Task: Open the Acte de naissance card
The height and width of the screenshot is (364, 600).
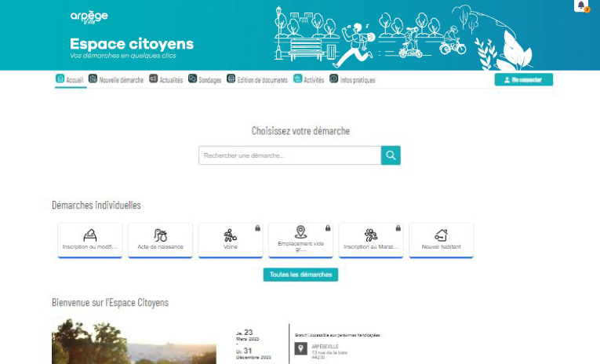Action: click(x=160, y=240)
